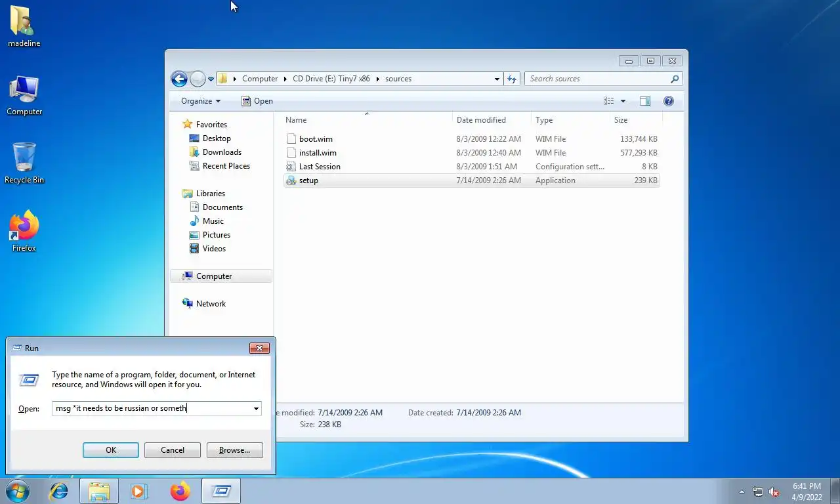Select Computer in the address breadcrumb
This screenshot has height=504, width=840.
tap(260, 79)
